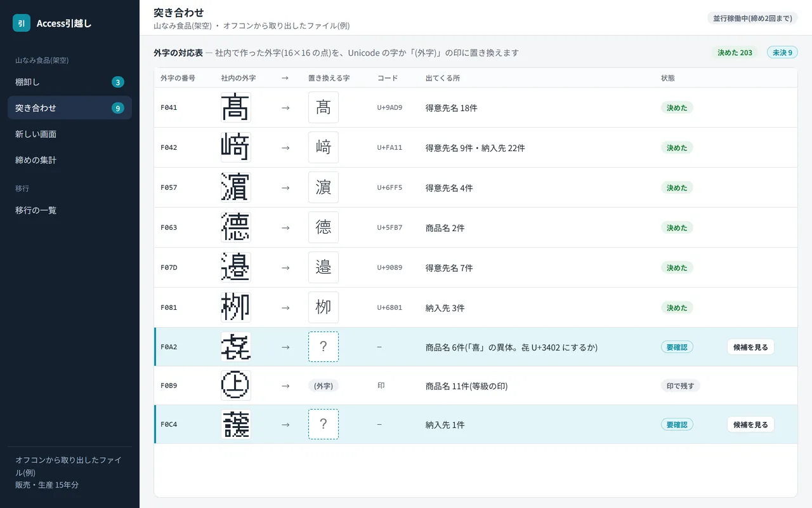Click the 出てくる所 column header
The width and height of the screenshot is (812, 508).
[x=443, y=78]
